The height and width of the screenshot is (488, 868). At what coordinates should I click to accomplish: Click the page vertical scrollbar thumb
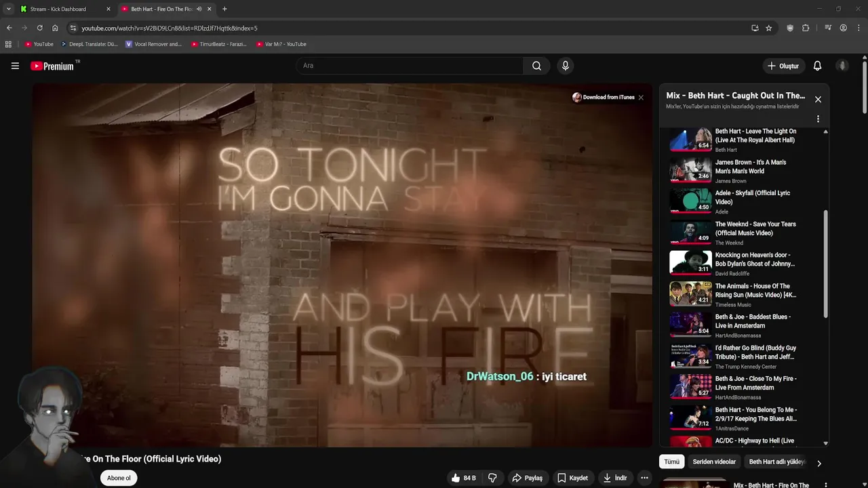tap(865, 88)
